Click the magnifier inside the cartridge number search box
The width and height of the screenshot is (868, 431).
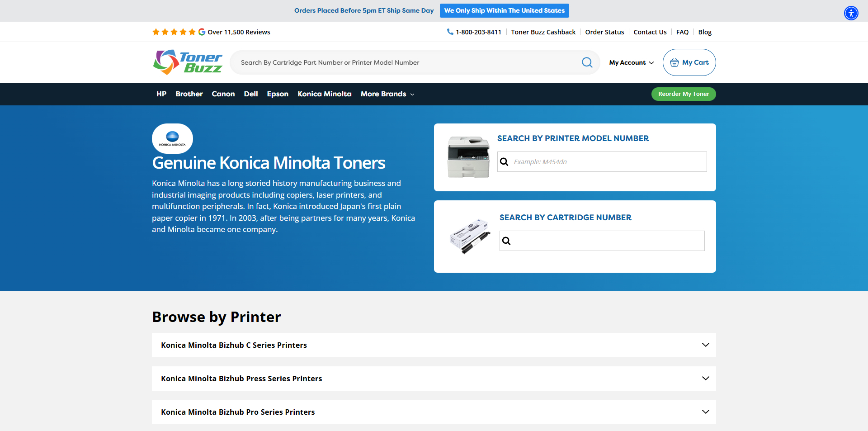pyautogui.click(x=506, y=241)
